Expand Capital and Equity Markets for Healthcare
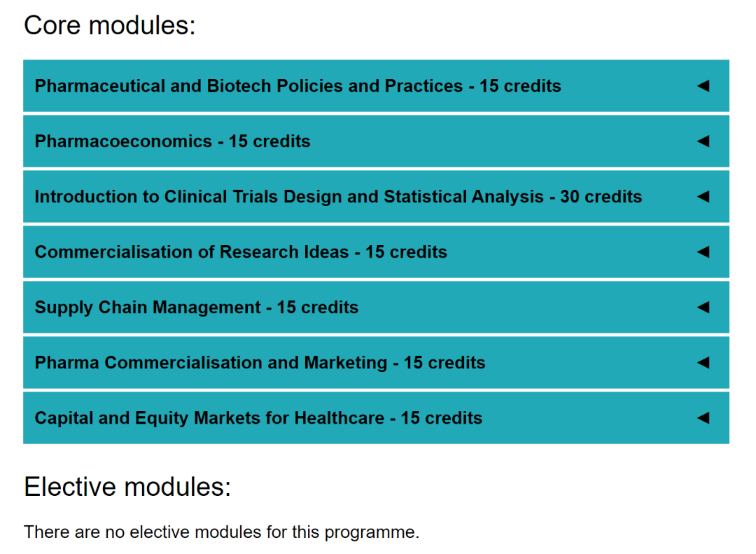Screen dimensions: 756x554 (x=376, y=418)
